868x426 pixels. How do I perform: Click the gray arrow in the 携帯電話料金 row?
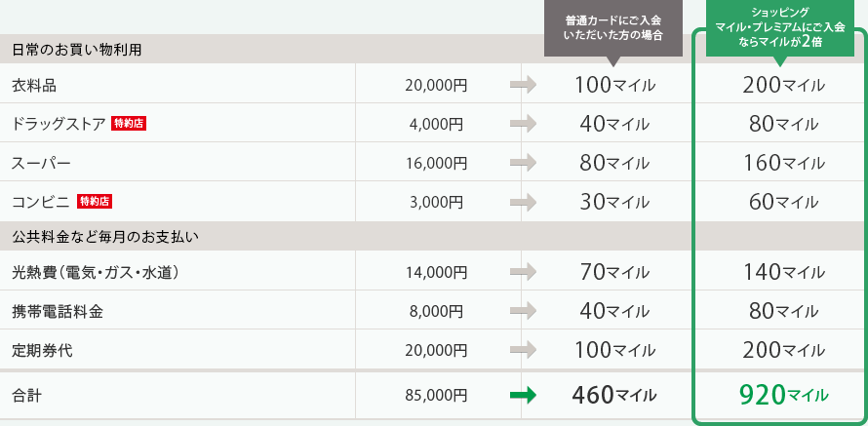(523, 311)
